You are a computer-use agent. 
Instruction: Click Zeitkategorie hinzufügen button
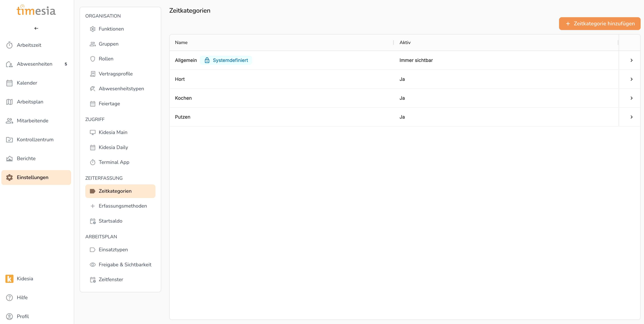(599, 23)
